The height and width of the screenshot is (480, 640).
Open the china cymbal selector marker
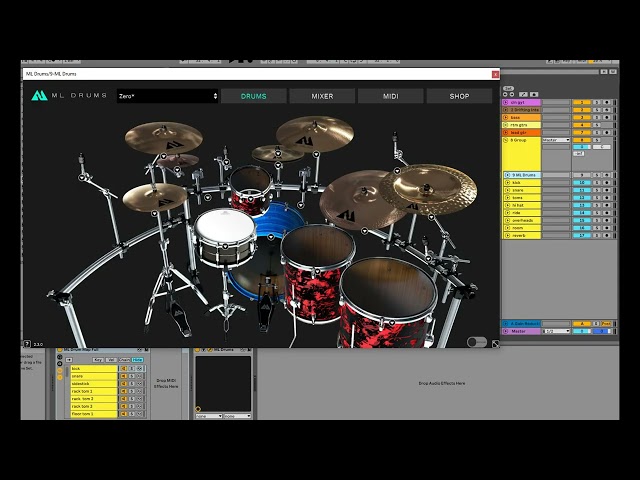pyautogui.click(x=431, y=217)
